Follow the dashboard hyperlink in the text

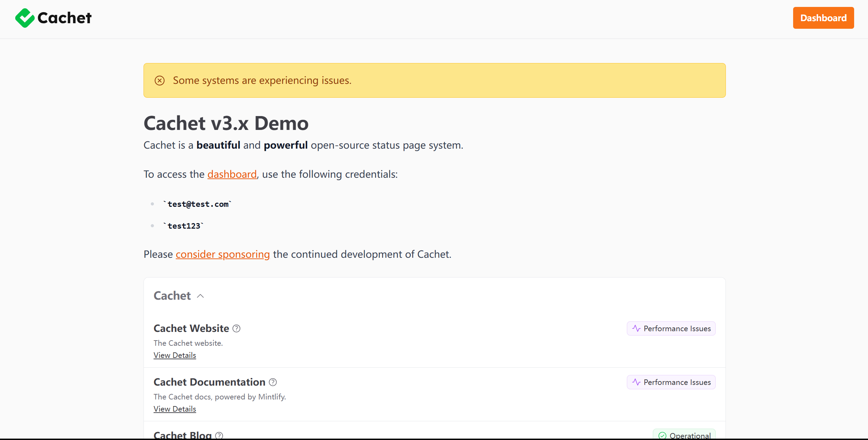click(x=232, y=174)
